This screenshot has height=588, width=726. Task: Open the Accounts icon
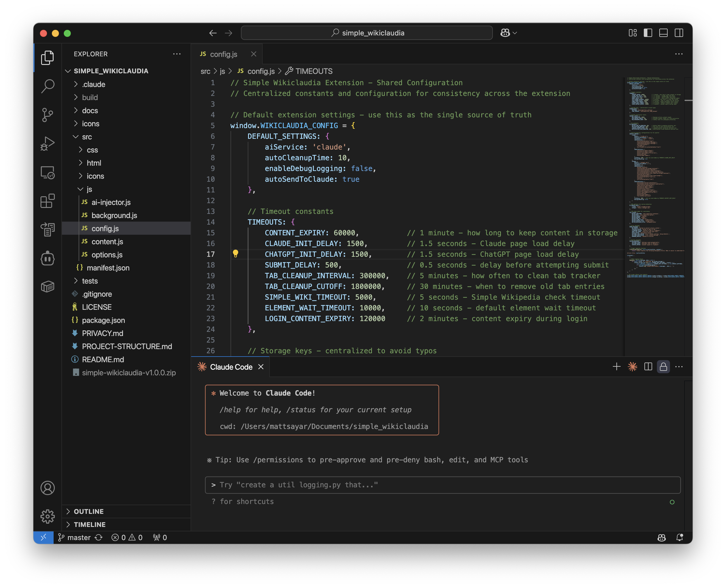[47, 488]
